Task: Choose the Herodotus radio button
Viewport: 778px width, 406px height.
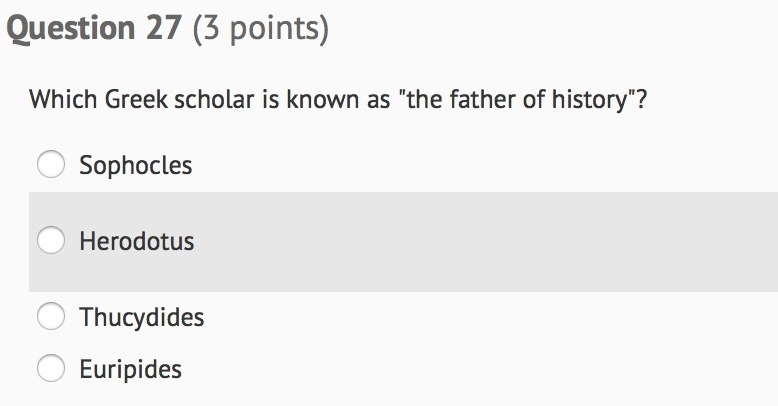Action: [x=51, y=240]
